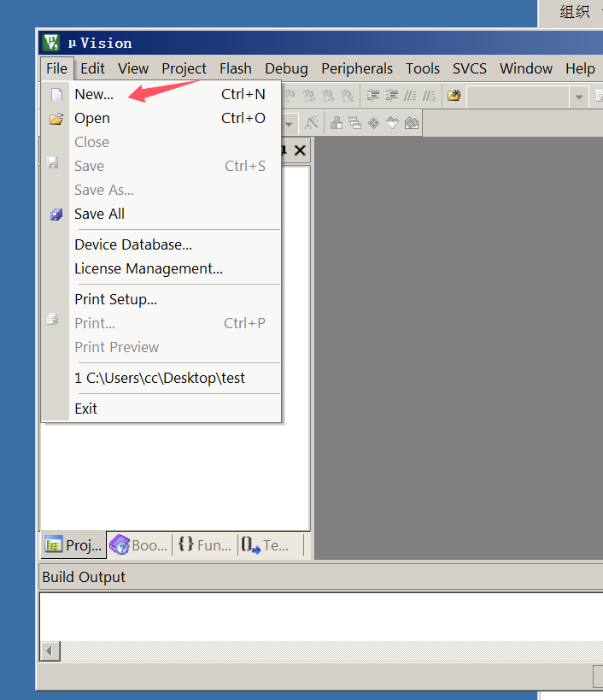Open Device Database... entry

coord(161,244)
